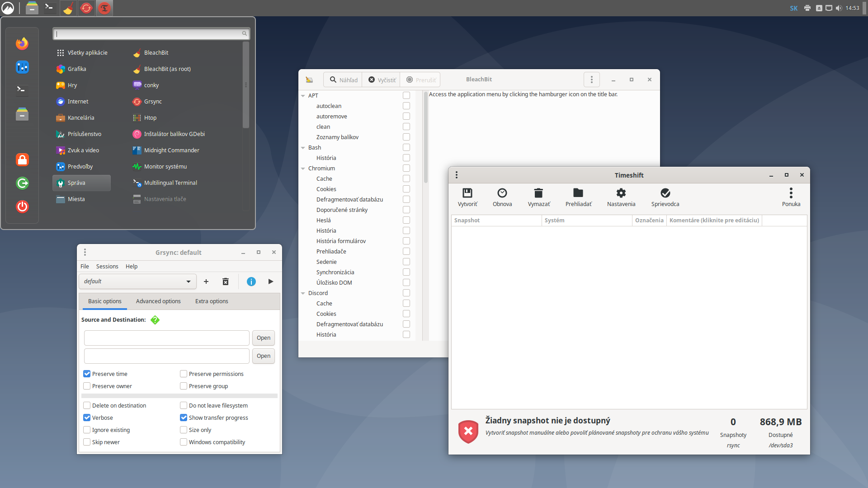Open Timeshift titlebar hamburger menu
Viewport: 868px width, 488px height.
(x=457, y=175)
